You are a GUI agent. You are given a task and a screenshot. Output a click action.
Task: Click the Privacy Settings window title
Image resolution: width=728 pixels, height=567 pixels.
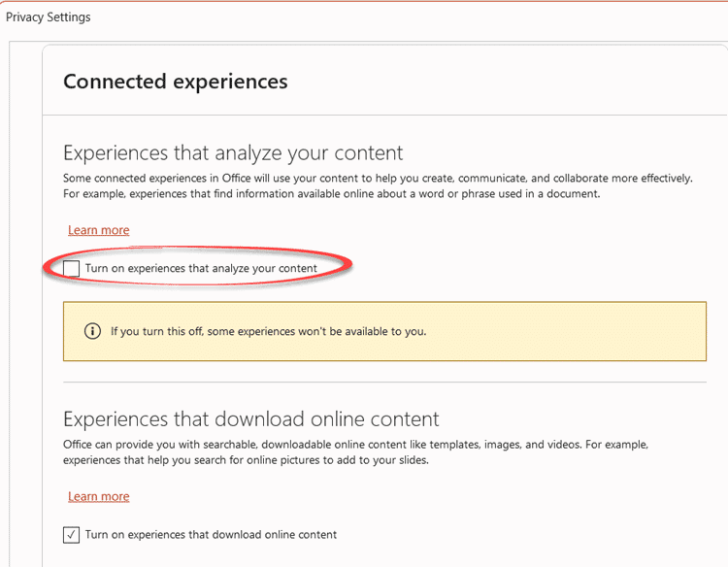pos(49,17)
